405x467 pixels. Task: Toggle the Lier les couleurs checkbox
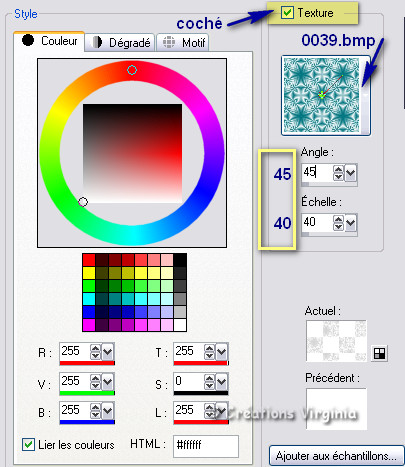tap(28, 444)
